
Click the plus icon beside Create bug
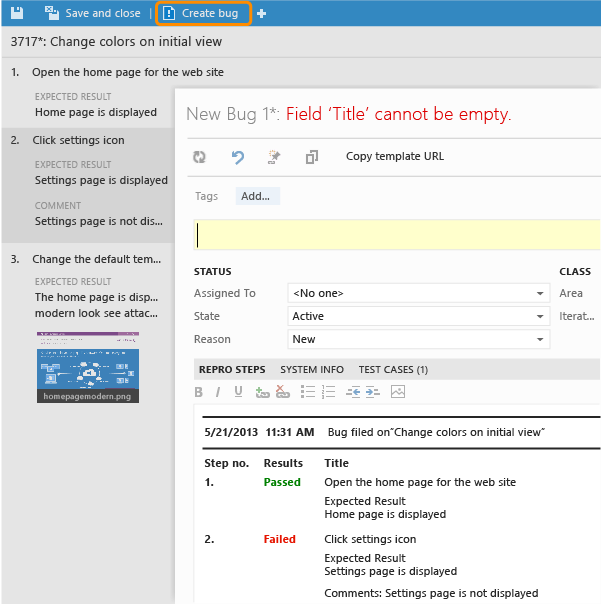tap(261, 14)
